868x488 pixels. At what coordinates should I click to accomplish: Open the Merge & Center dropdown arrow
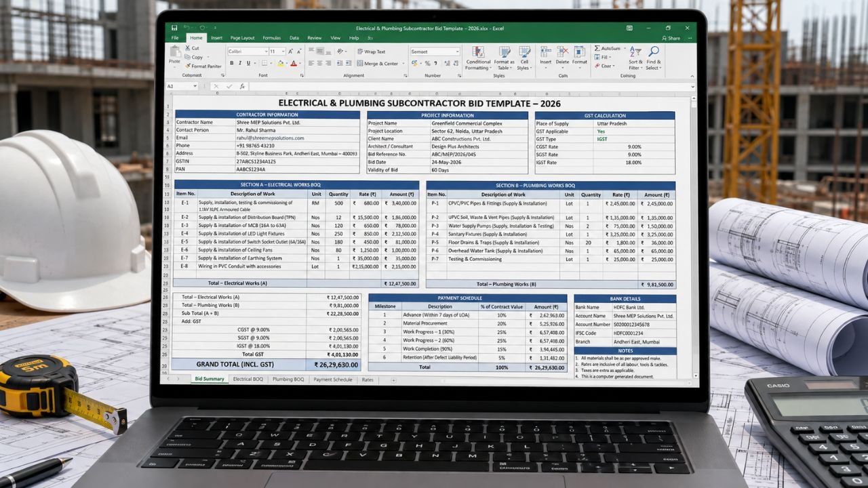pyautogui.click(x=403, y=64)
